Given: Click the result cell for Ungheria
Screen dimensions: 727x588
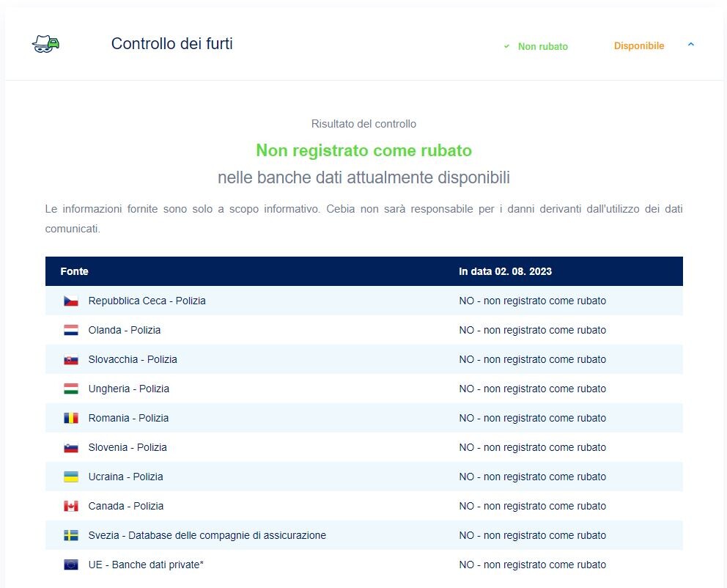Looking at the screenshot, I should point(532,389).
